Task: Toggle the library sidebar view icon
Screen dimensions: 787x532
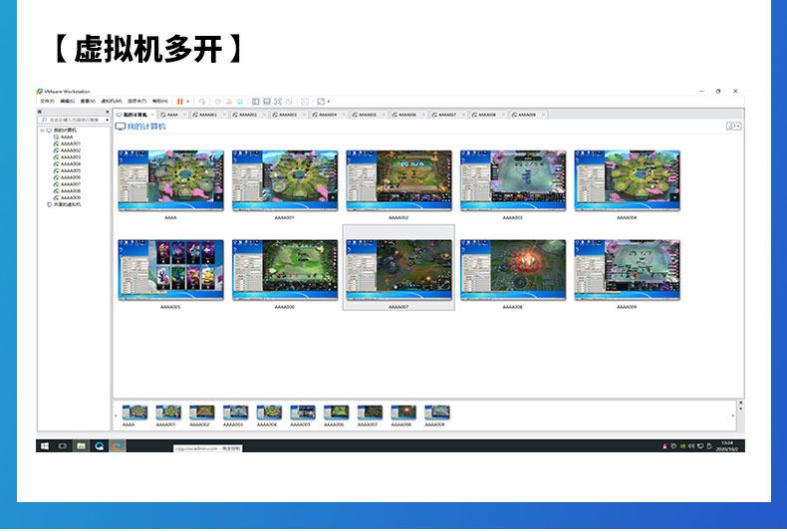Action: (x=255, y=102)
